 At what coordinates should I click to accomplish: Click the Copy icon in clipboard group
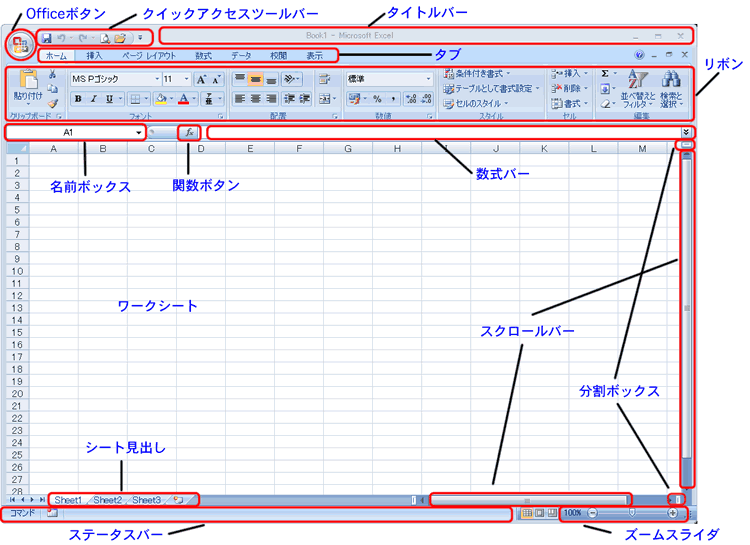coord(53,89)
